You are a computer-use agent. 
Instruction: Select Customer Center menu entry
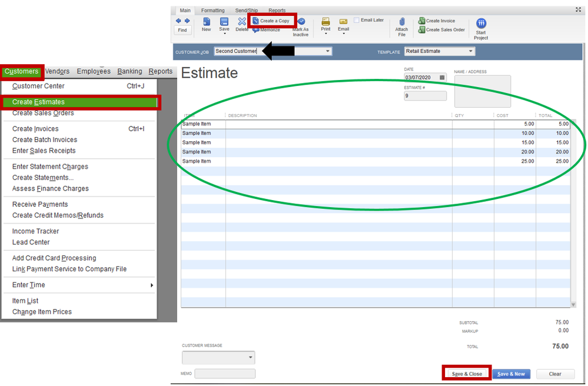tap(79, 86)
